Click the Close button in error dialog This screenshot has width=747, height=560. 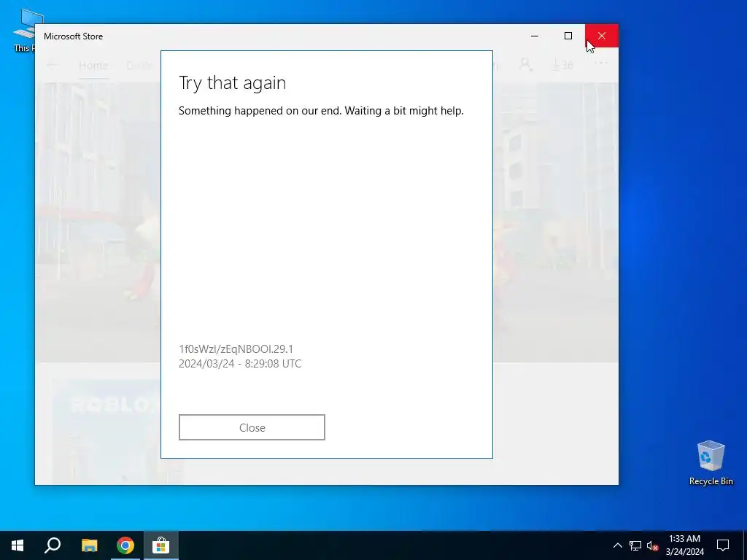pyautogui.click(x=252, y=427)
